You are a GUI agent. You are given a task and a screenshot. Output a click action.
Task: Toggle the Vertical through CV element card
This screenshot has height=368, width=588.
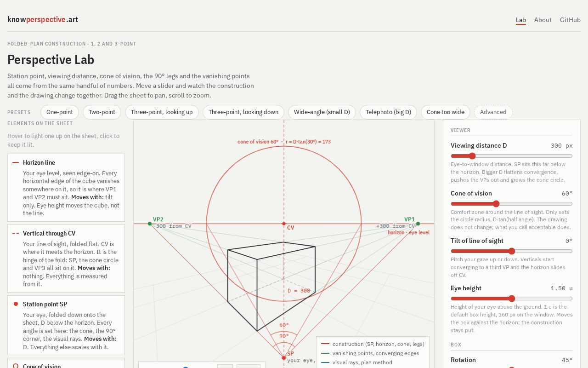(66, 259)
